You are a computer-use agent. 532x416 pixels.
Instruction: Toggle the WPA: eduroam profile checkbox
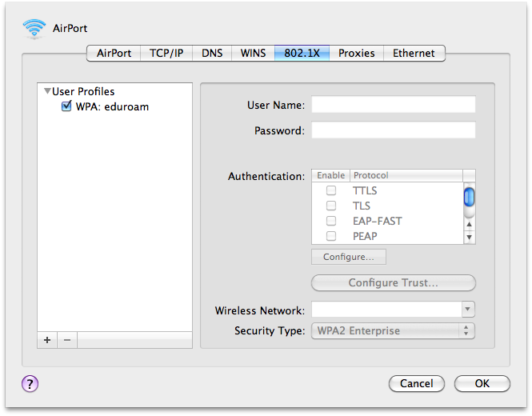[66, 106]
